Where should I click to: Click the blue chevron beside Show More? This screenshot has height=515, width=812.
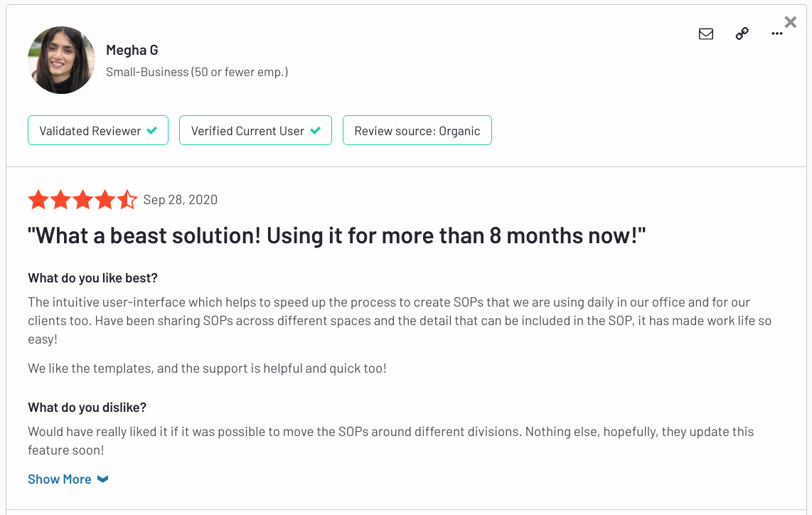tap(102, 479)
